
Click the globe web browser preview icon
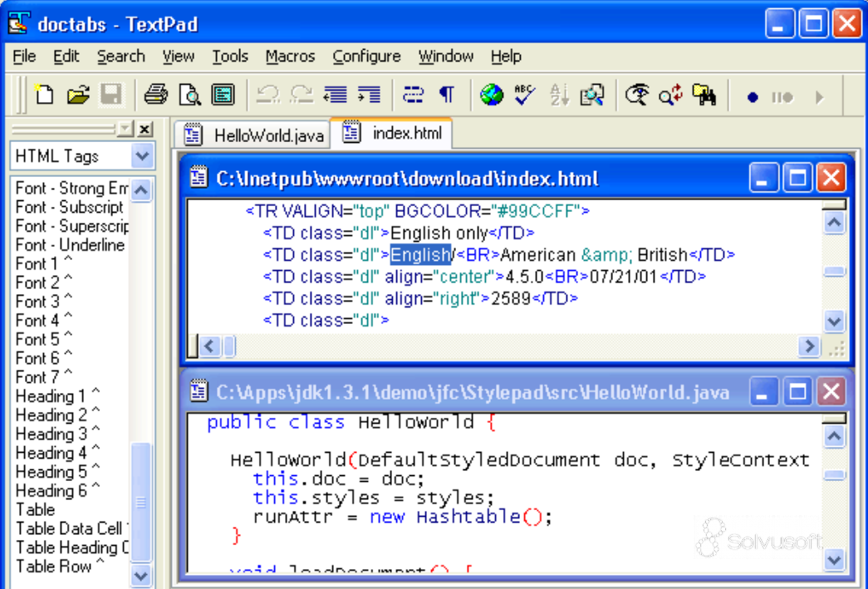[x=492, y=96]
